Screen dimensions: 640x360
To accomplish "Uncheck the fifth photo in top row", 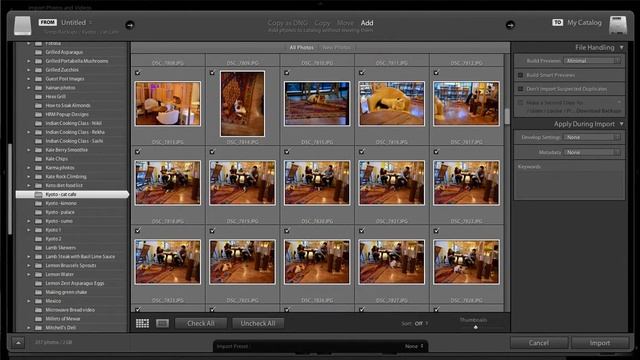I will (436, 73).
